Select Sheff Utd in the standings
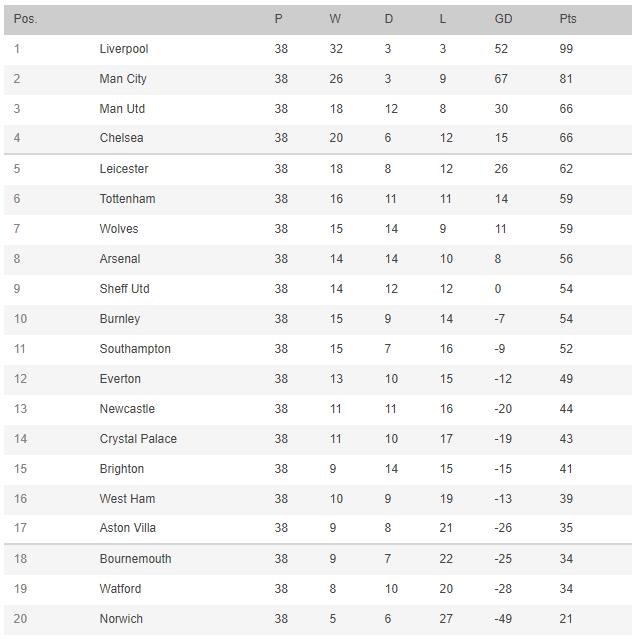This screenshot has width=638, height=640. tap(124, 289)
